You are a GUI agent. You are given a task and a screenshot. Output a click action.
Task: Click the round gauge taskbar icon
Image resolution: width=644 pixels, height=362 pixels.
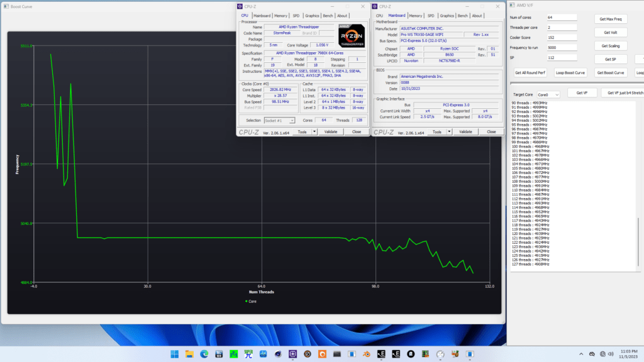440,354
